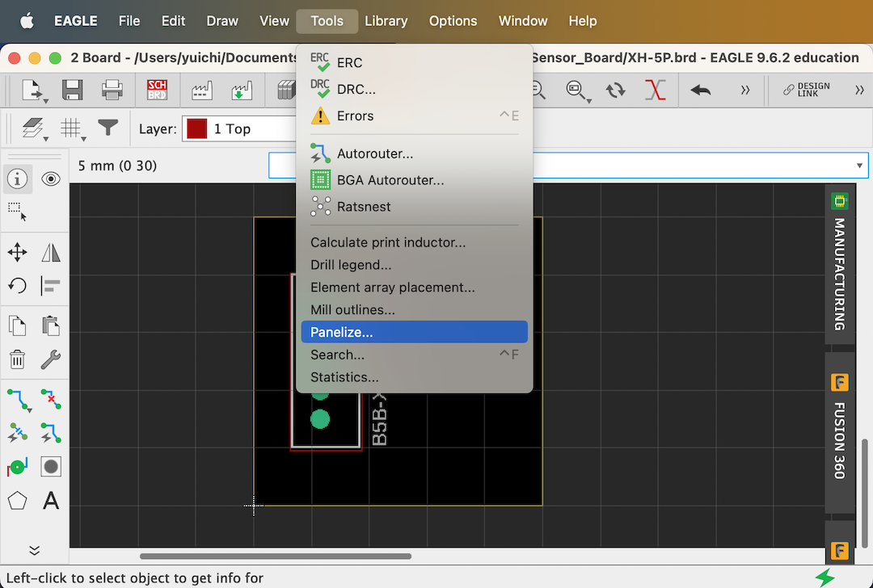The height and width of the screenshot is (588, 873).
Task: Choose Autorouter... menu item
Action: (x=414, y=153)
